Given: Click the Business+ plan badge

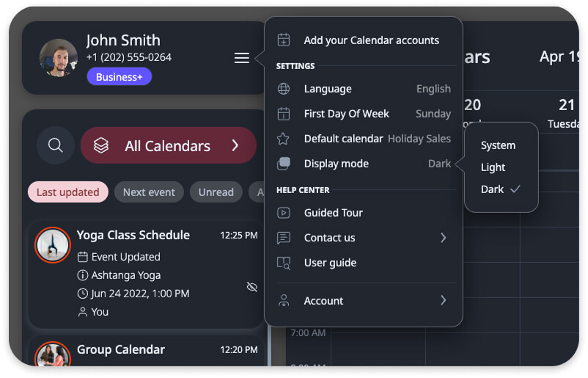Looking at the screenshot, I should click(120, 76).
